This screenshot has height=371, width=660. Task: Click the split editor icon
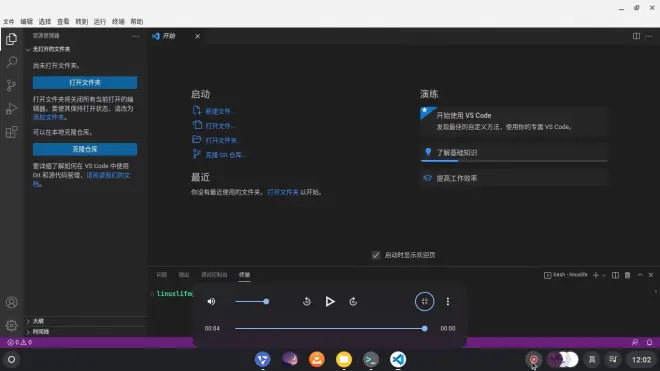636,36
